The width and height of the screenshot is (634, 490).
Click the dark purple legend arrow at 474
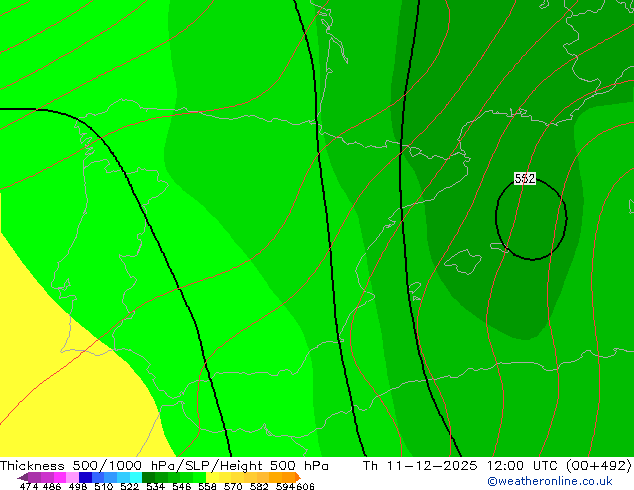pos(23,477)
